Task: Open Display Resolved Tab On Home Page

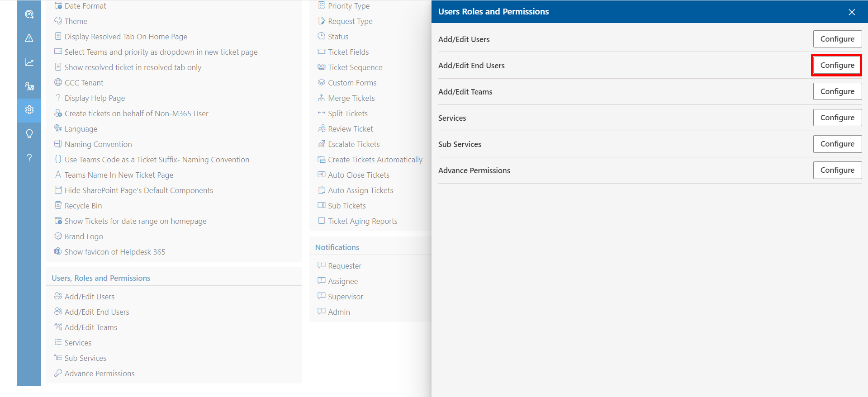Action: coord(126,37)
